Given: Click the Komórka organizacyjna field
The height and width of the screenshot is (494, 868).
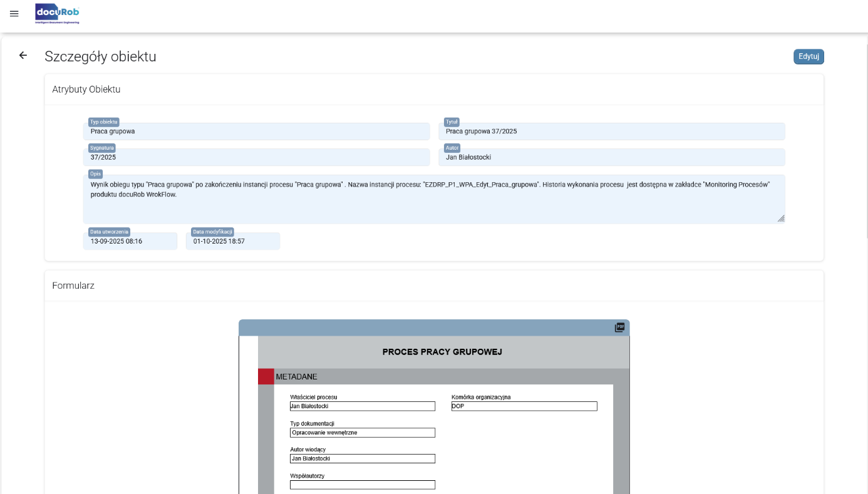Looking at the screenshot, I should [x=524, y=406].
